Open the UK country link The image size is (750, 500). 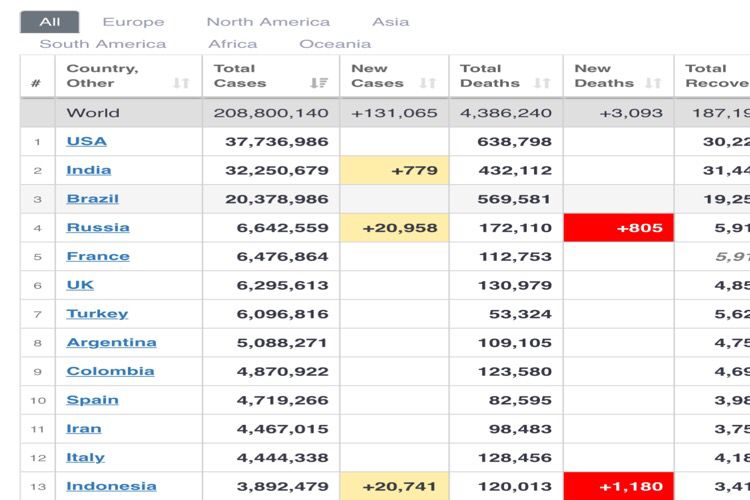tap(80, 285)
